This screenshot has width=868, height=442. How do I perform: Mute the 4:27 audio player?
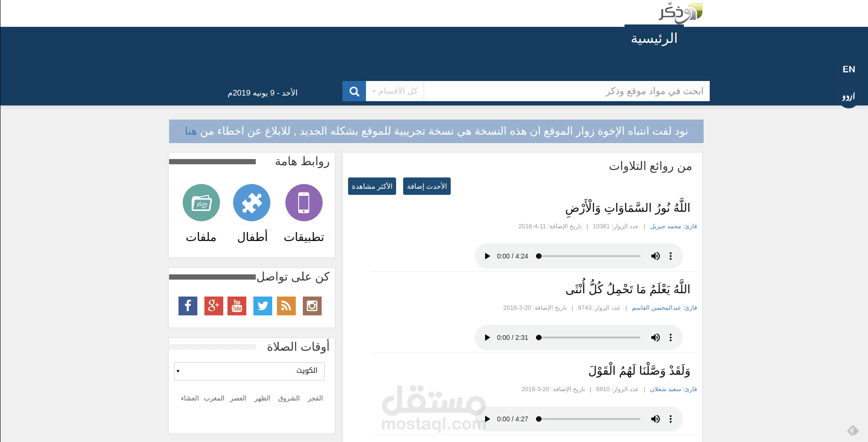coord(655,419)
